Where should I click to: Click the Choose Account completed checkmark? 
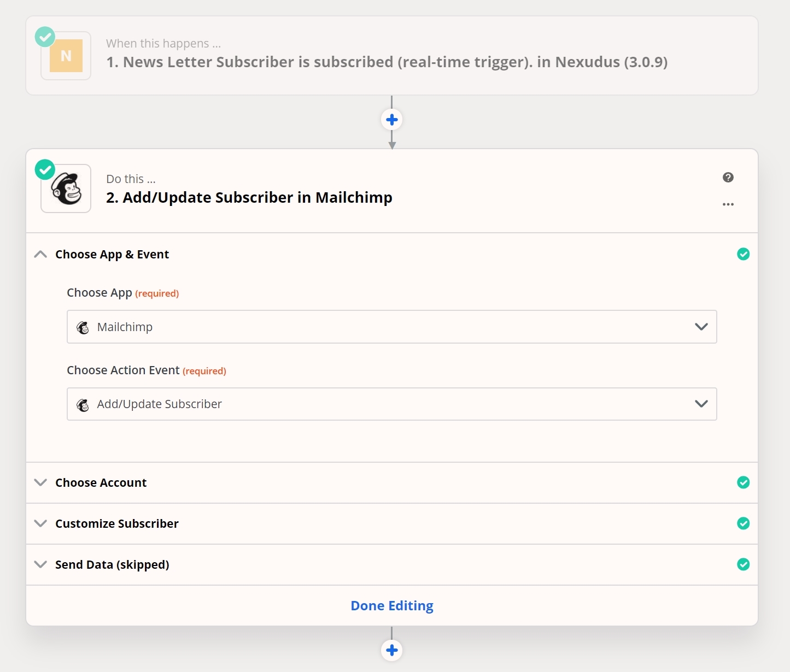(x=744, y=482)
